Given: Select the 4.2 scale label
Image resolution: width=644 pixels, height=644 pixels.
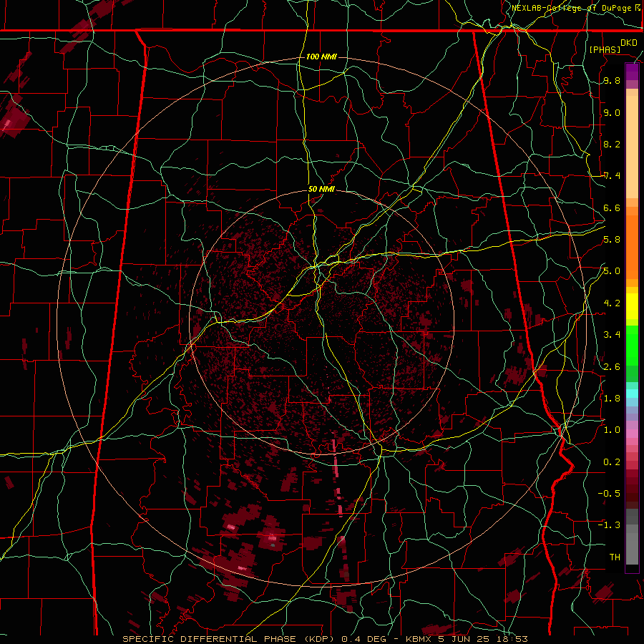Looking at the screenshot, I should click(612, 303).
